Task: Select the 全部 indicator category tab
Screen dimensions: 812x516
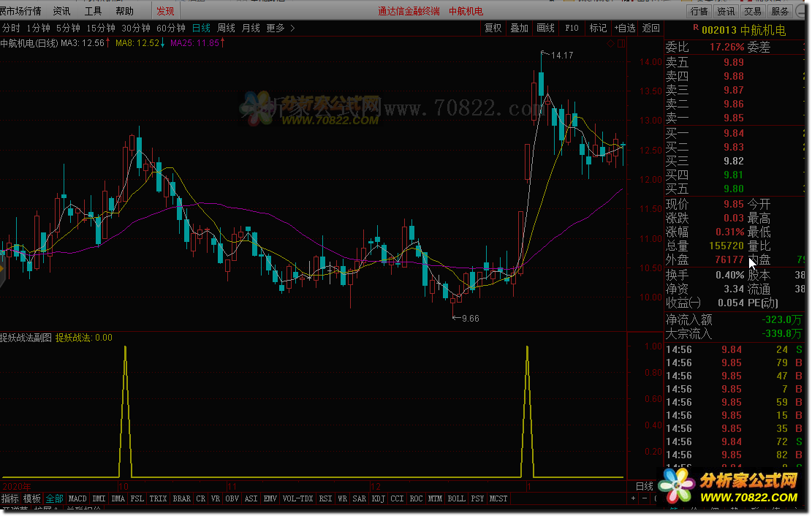Action: (54, 498)
